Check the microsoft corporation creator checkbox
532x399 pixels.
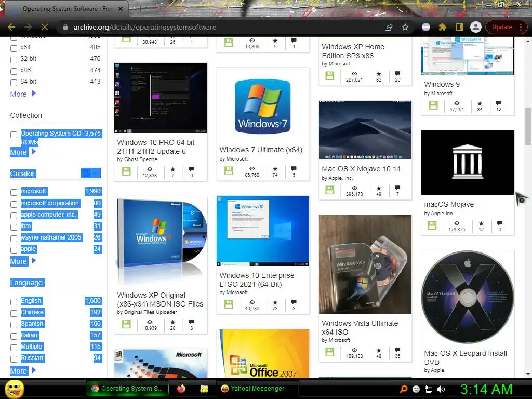click(14, 204)
